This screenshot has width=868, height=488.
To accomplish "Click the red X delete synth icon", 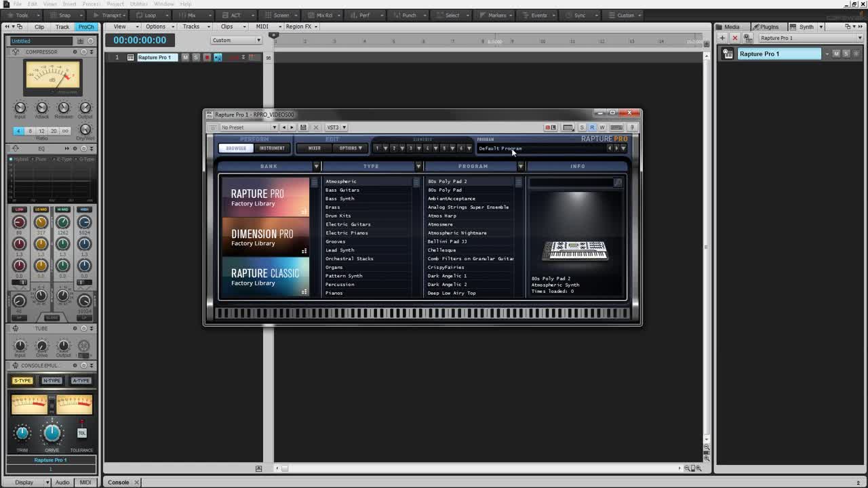I will [735, 38].
